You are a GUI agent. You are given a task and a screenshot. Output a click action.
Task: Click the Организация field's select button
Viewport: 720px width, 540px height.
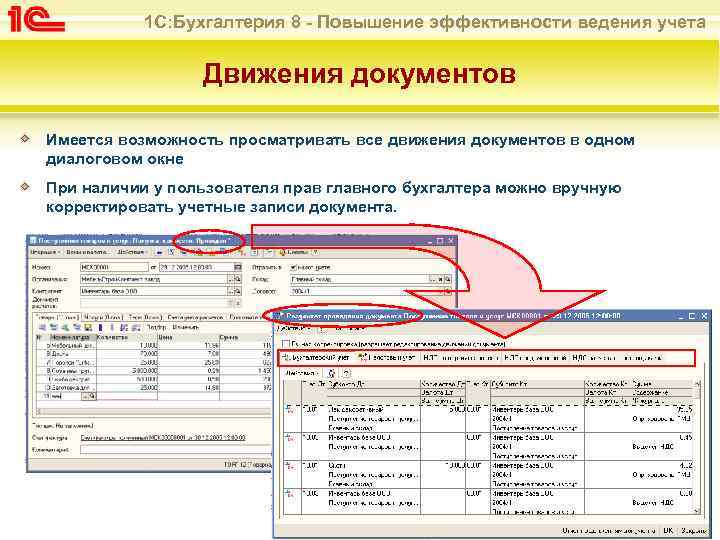(231, 279)
